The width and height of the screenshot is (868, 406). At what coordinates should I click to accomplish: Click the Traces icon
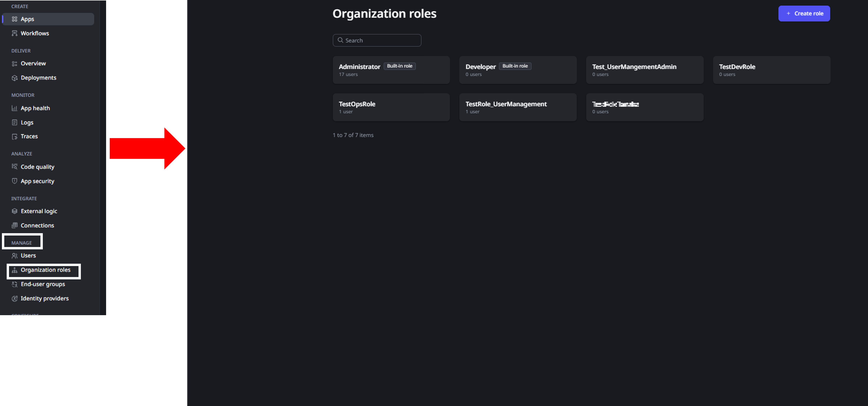pos(14,136)
